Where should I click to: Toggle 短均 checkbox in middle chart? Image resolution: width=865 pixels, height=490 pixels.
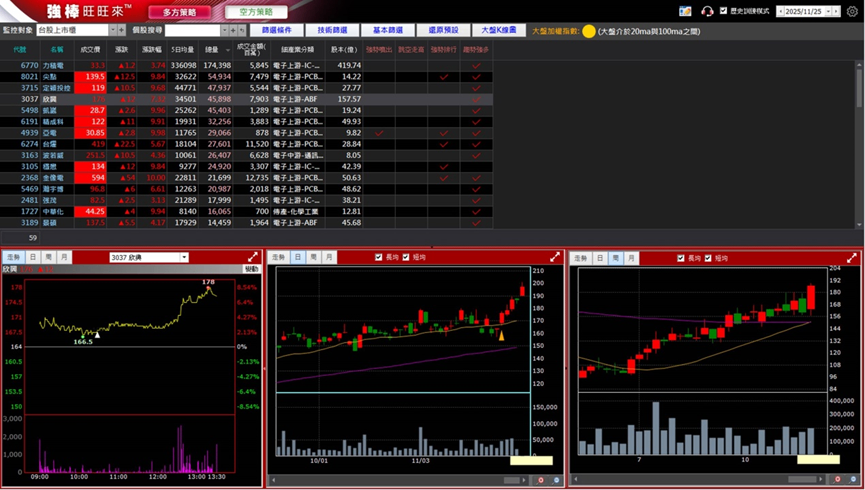coord(406,257)
